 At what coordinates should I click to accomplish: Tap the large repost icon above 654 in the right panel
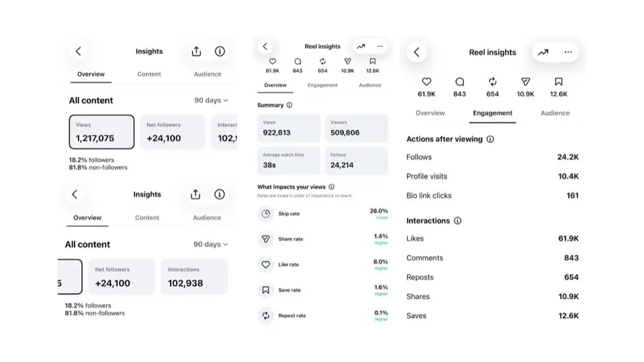(x=493, y=82)
